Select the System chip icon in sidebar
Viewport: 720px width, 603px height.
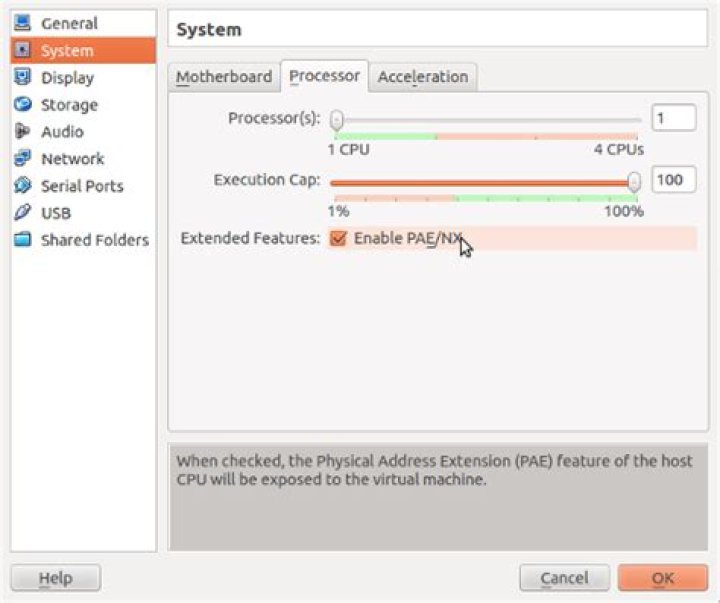pyautogui.click(x=22, y=50)
